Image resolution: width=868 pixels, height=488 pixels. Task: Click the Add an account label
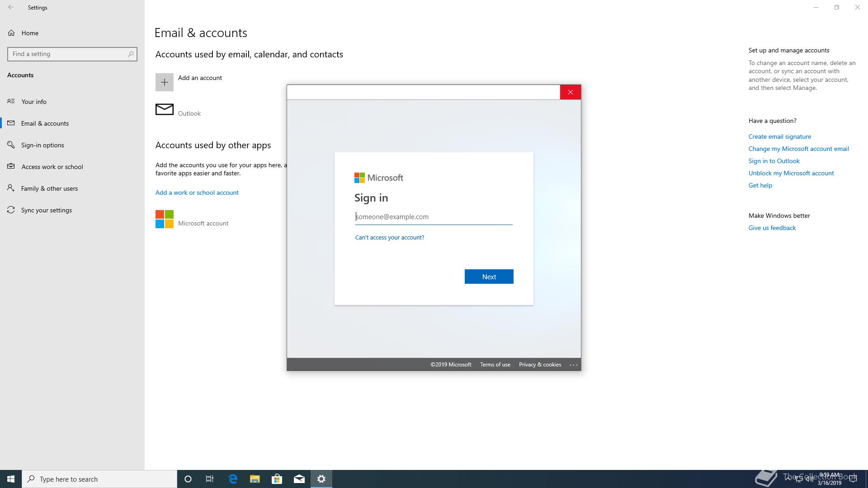[200, 78]
